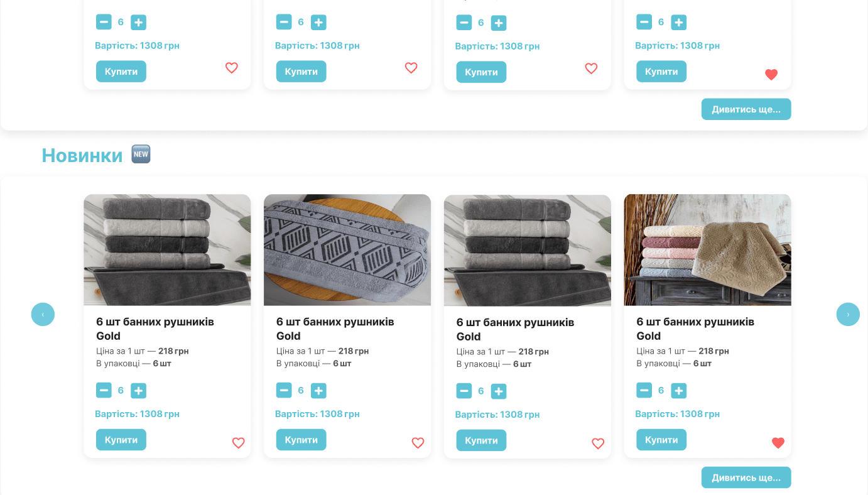Increase quantity on first Gold towel card
The image size is (868, 495).
coord(138,390)
